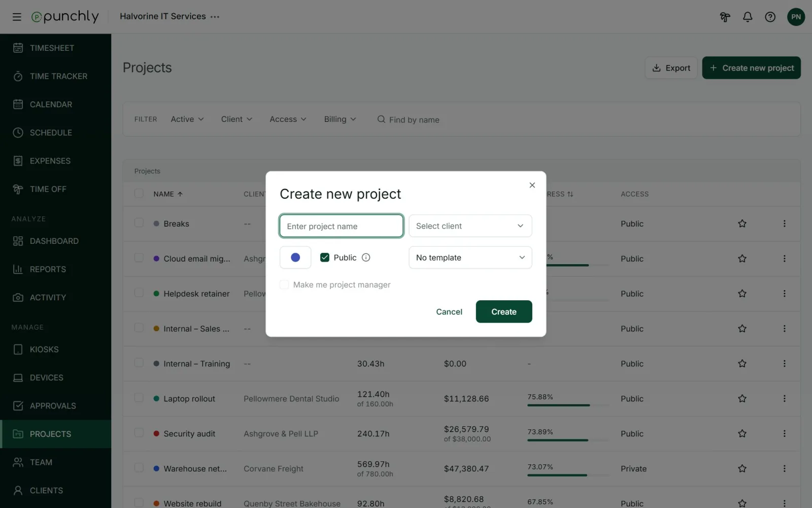
Task: Expand the Access filter dropdown
Action: [288, 119]
